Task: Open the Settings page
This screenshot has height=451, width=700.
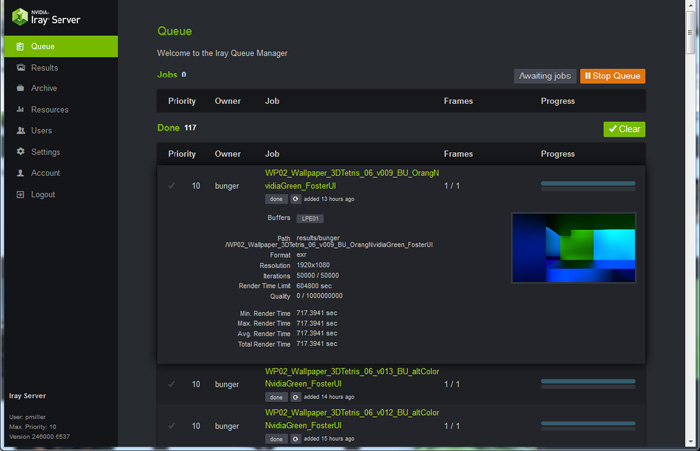Action: [x=46, y=152]
